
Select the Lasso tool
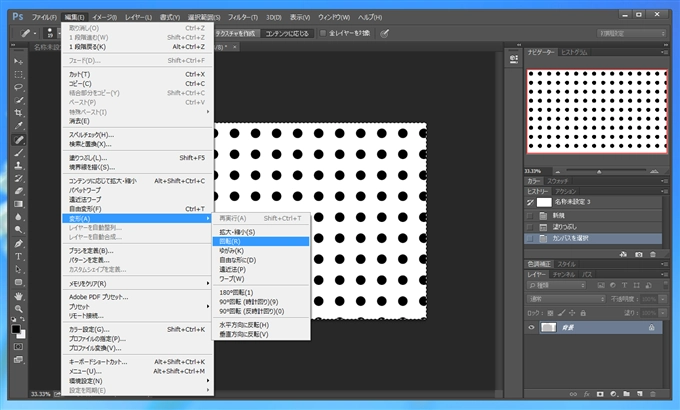[x=18, y=87]
